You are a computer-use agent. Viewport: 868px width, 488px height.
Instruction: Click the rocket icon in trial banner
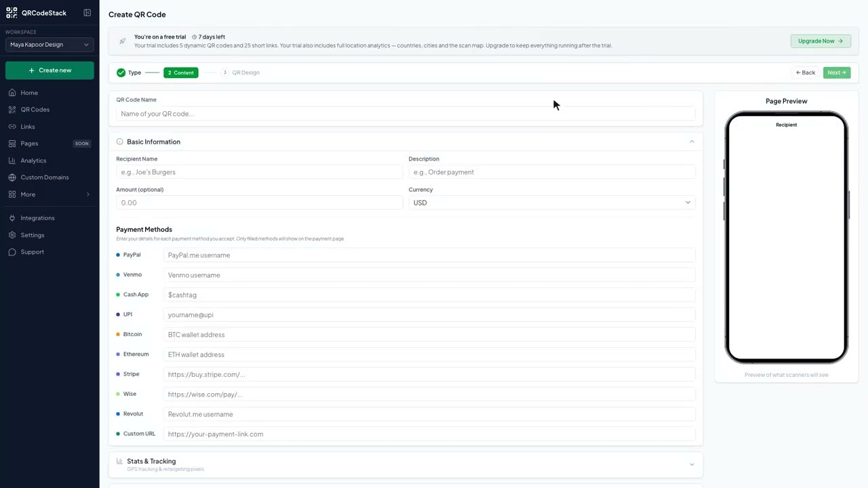point(122,41)
